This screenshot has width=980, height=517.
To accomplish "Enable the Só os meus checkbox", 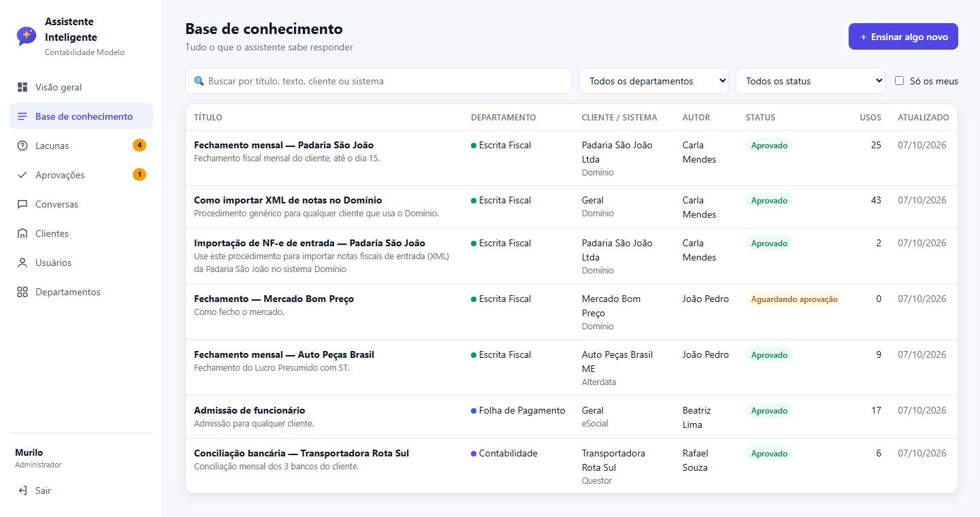I will pos(900,81).
